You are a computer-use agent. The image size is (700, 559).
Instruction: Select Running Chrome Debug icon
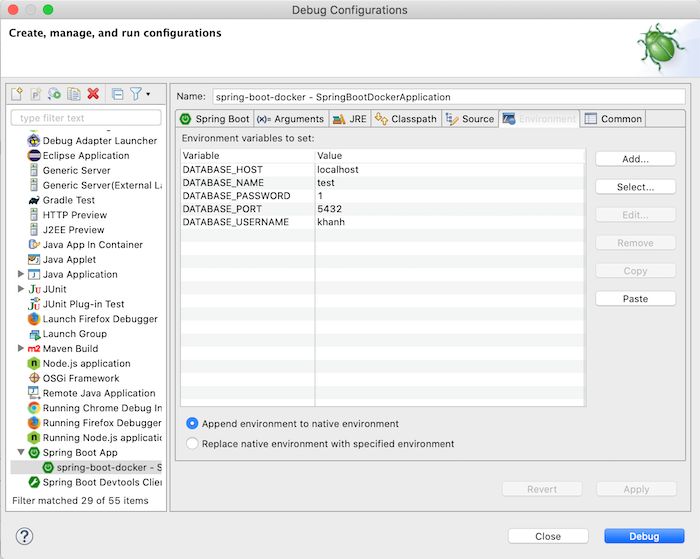pyautogui.click(x=34, y=408)
